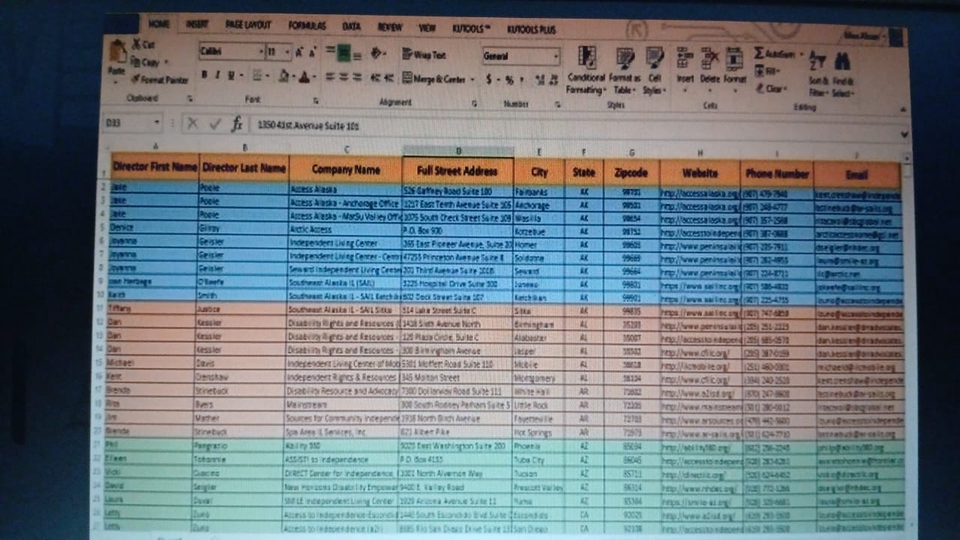Image resolution: width=960 pixels, height=540 pixels.
Task: Select the Company Name header cell
Action: [x=346, y=170]
